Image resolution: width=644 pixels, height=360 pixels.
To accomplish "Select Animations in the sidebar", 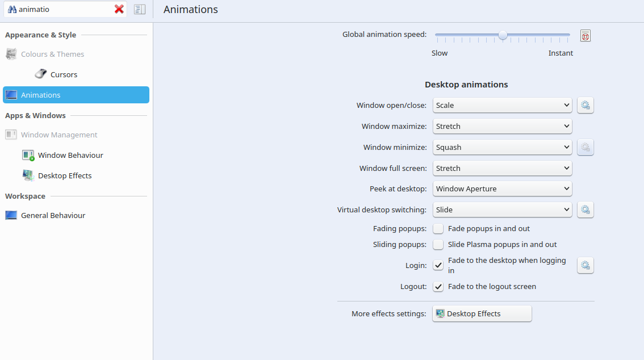I will point(76,95).
